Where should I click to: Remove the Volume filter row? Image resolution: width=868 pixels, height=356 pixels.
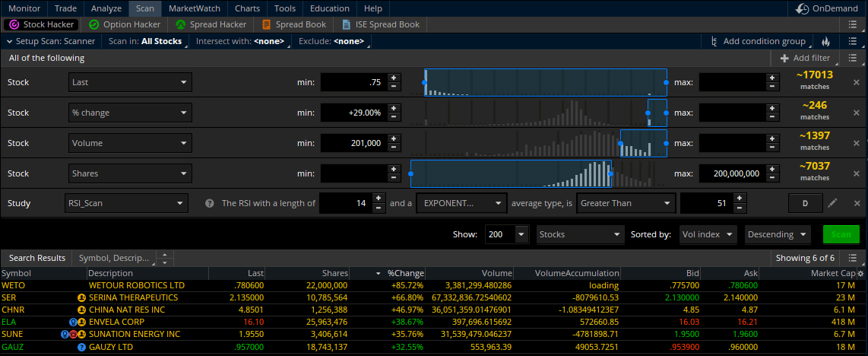click(x=857, y=144)
